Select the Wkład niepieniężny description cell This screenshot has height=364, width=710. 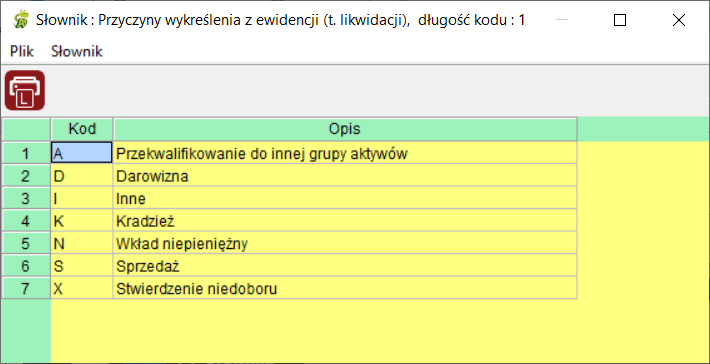tap(345, 243)
